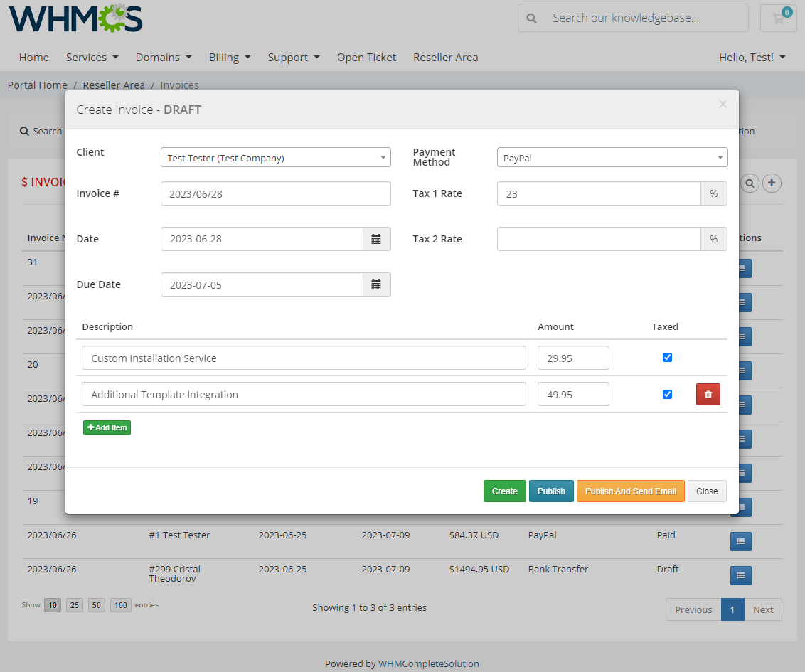The height and width of the screenshot is (672, 805).
Task: Click the plus icon to create new invoice
Action: [x=772, y=183]
